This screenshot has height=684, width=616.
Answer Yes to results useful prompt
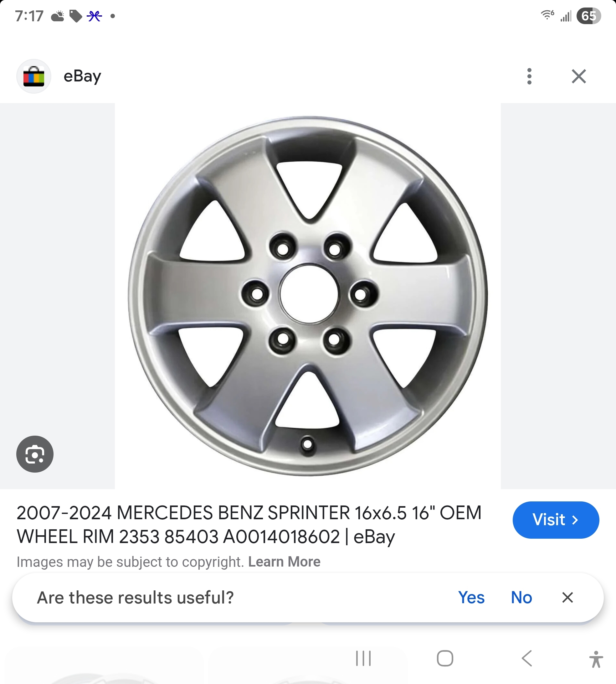tap(471, 598)
